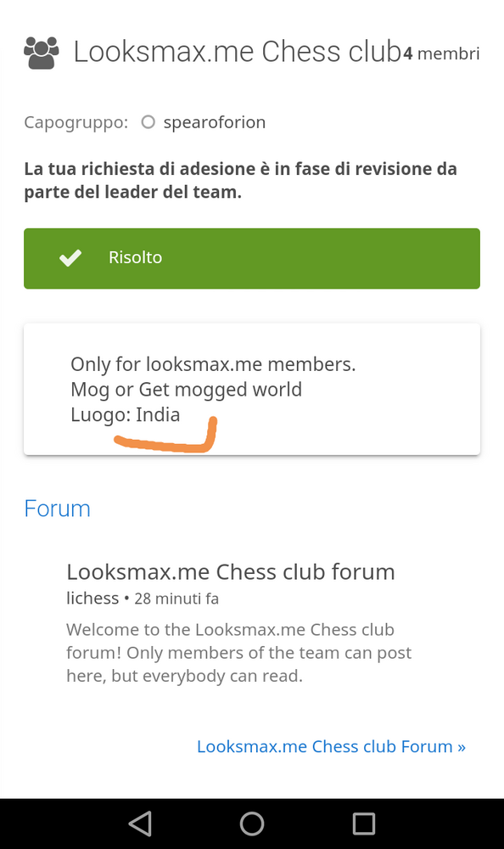Click the green Risolto button

pos(252,258)
